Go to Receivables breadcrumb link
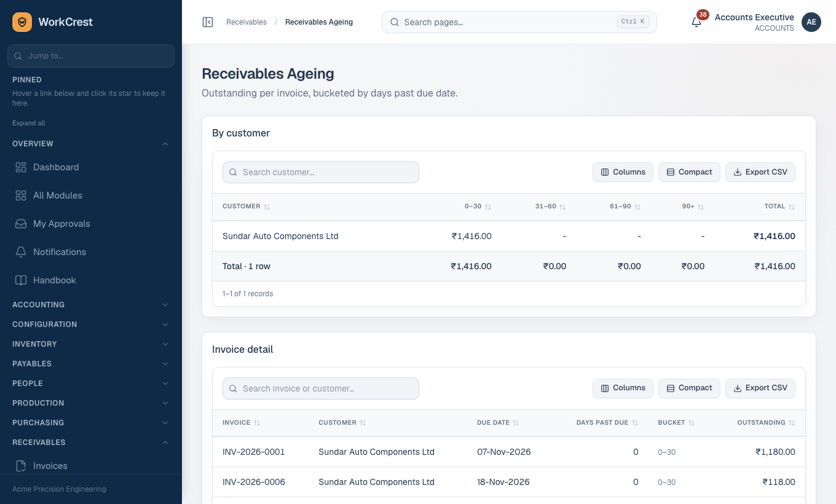Screen dimensions: 836x504 coord(246,22)
